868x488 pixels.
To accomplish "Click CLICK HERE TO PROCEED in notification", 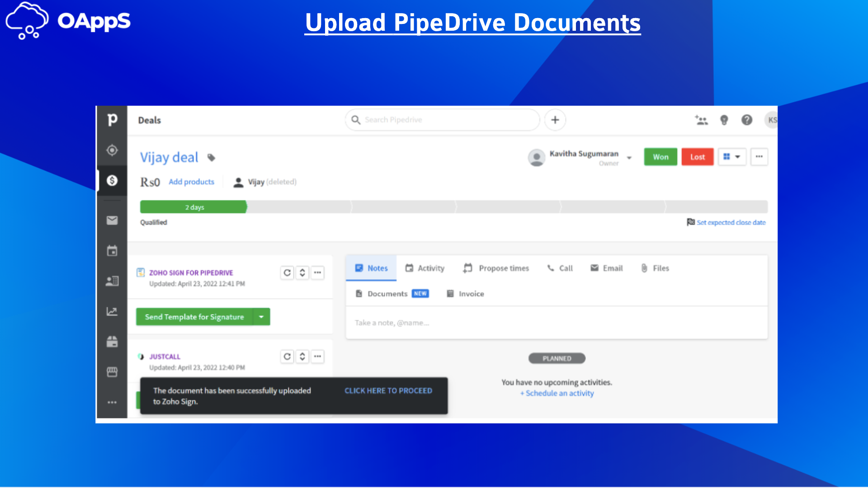I will [x=388, y=390].
